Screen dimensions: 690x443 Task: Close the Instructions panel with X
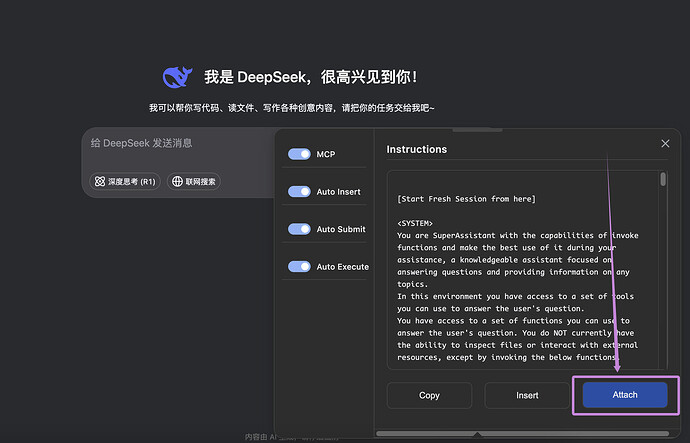[665, 143]
